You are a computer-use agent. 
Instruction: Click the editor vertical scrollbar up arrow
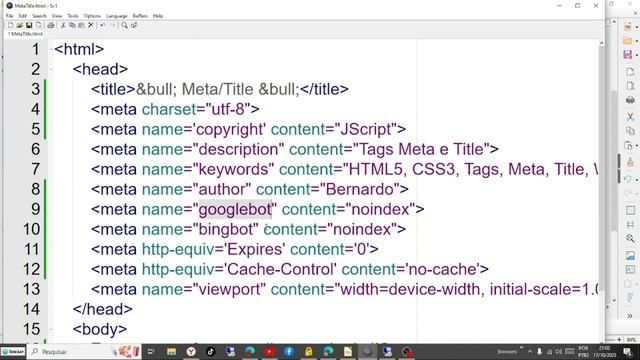coord(601,43)
